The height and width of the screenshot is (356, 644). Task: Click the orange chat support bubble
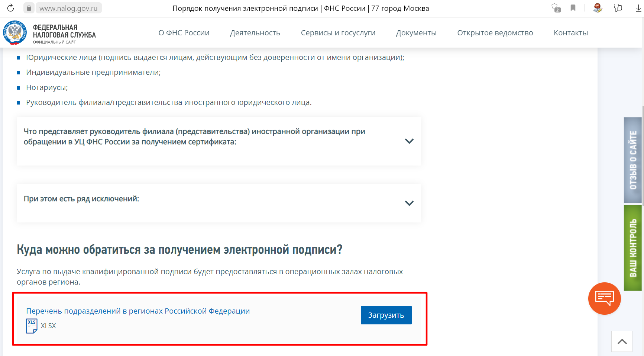point(604,298)
